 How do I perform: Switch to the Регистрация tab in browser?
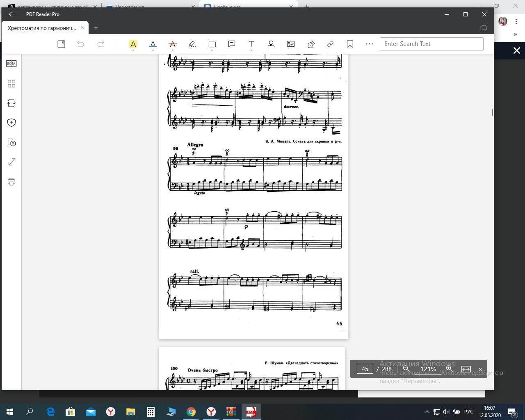[150, 6]
